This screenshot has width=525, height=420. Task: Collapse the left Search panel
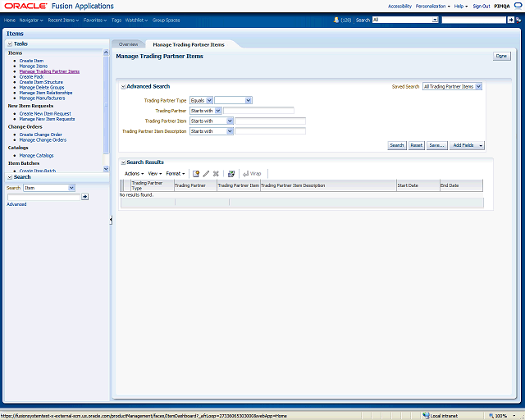coord(10,177)
